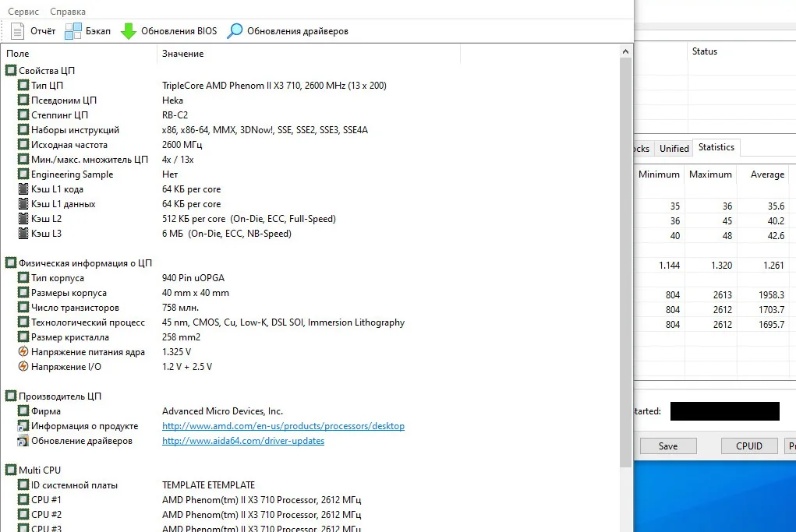Click the Физическая информация о ЦП section icon
The height and width of the screenshot is (532, 796).
[x=11, y=262]
